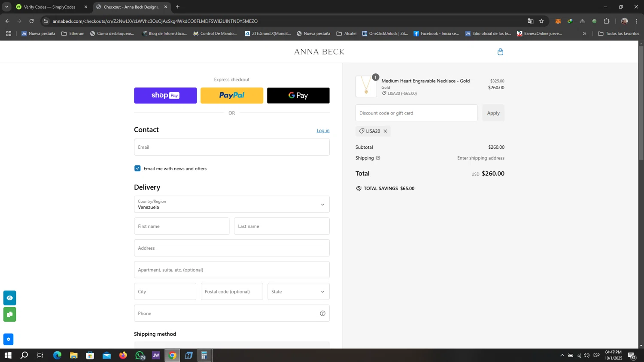This screenshot has height=362, width=644.
Task: Focus the Email input field
Action: (x=232, y=147)
